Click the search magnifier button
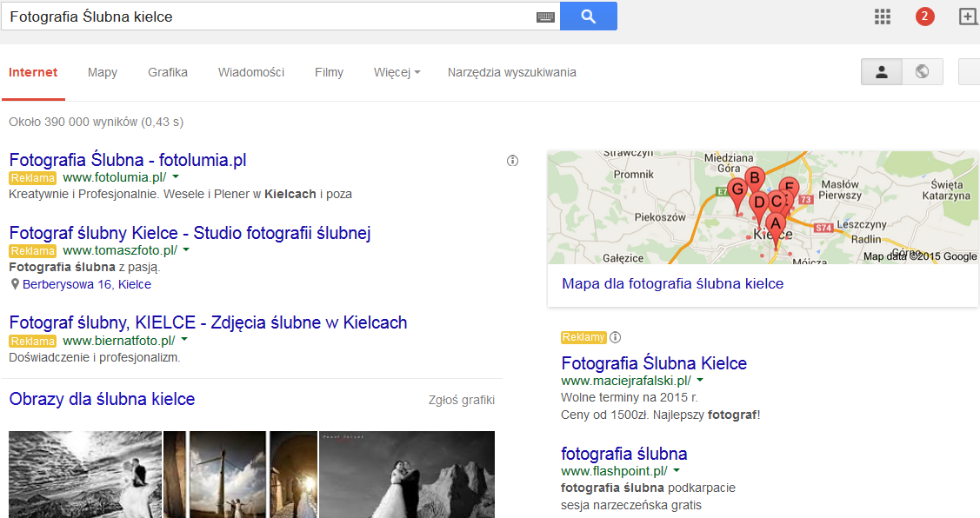The width and height of the screenshot is (980, 518). click(x=588, y=16)
